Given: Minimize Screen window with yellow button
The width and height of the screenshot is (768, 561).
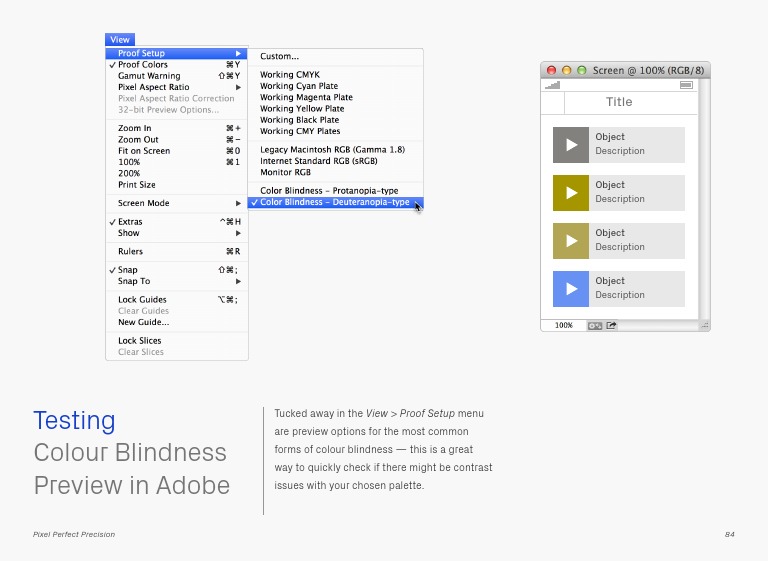Looking at the screenshot, I should point(566,71).
